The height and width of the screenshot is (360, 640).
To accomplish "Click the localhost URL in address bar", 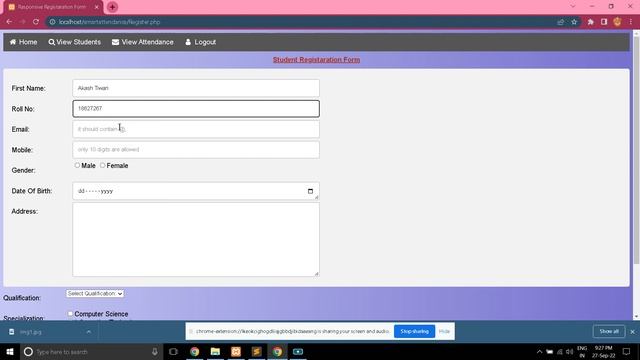I will [109, 22].
